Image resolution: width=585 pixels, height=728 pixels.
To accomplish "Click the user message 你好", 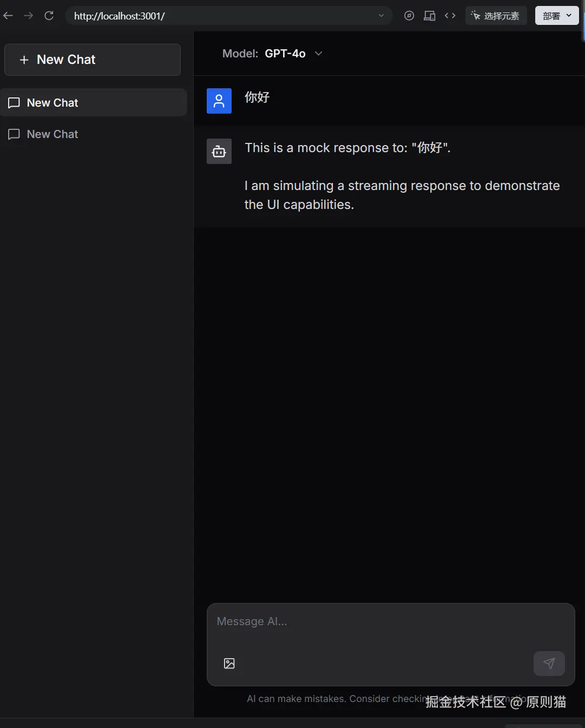I will (257, 97).
